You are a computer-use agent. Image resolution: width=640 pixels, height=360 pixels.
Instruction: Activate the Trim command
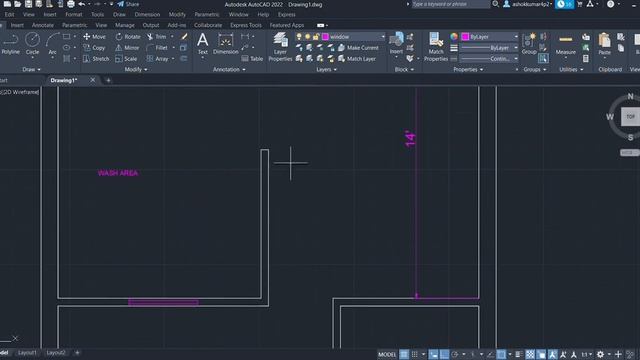coord(157,37)
